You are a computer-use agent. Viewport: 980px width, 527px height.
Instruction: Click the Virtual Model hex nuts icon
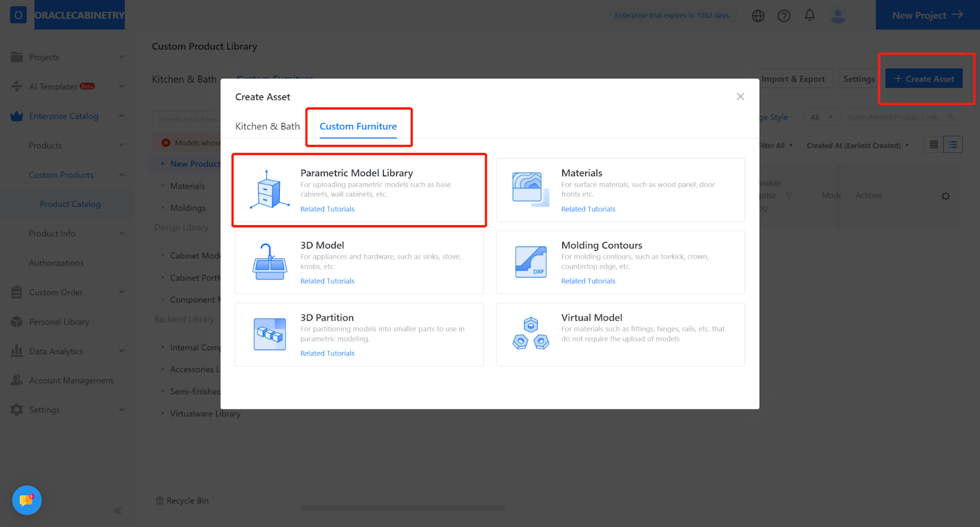[x=530, y=334]
